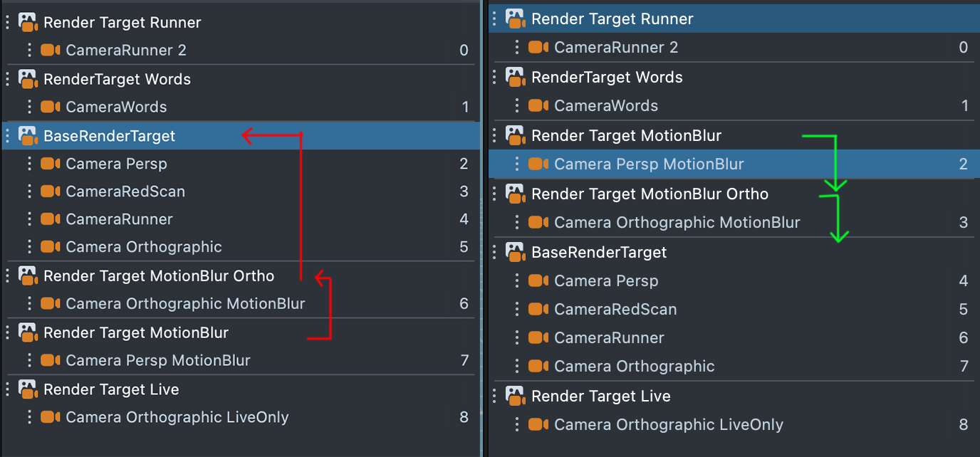Select BaseRenderTarget in the right panel

click(599, 253)
